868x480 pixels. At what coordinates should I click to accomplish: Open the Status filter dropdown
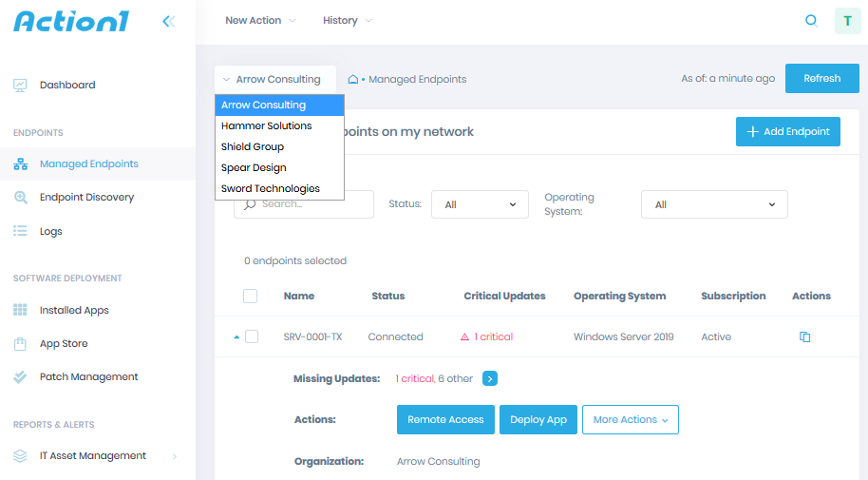(480, 204)
